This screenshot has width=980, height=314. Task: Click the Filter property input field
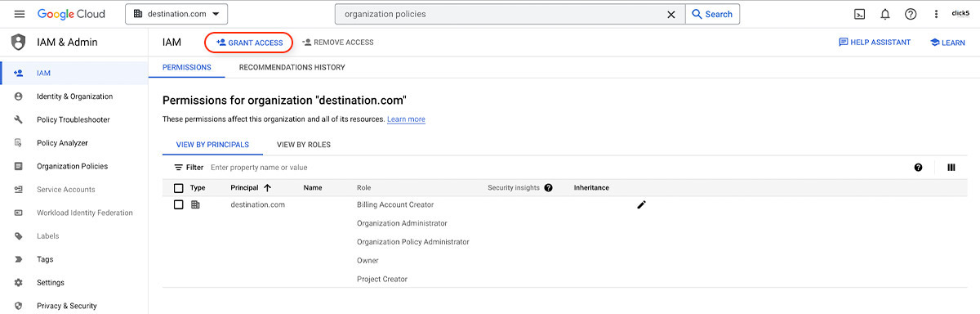(555, 167)
